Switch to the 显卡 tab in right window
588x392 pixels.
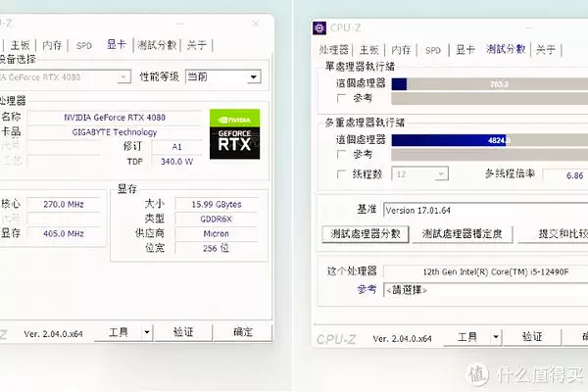[465, 50]
